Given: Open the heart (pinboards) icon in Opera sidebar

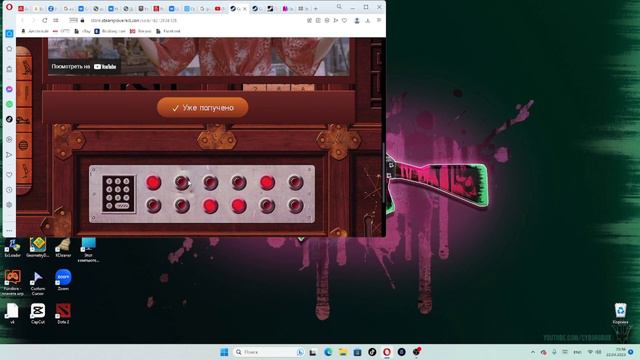Looking at the screenshot, I should 9,175.
